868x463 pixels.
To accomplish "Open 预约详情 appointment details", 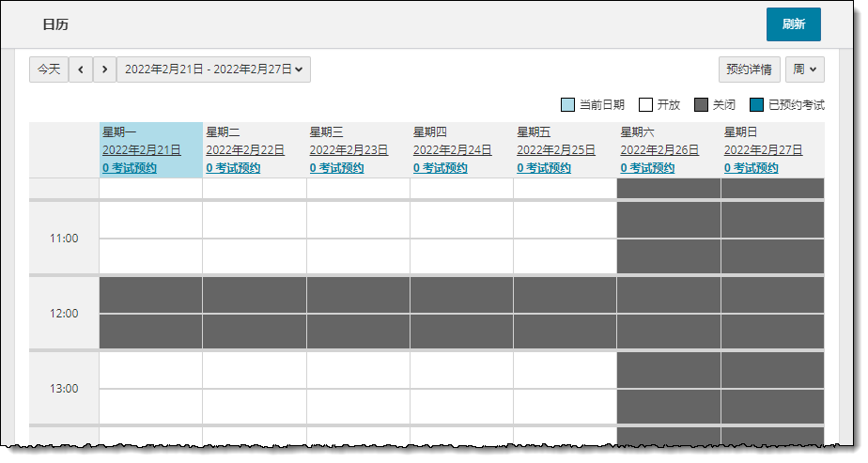I will pyautogui.click(x=749, y=69).
